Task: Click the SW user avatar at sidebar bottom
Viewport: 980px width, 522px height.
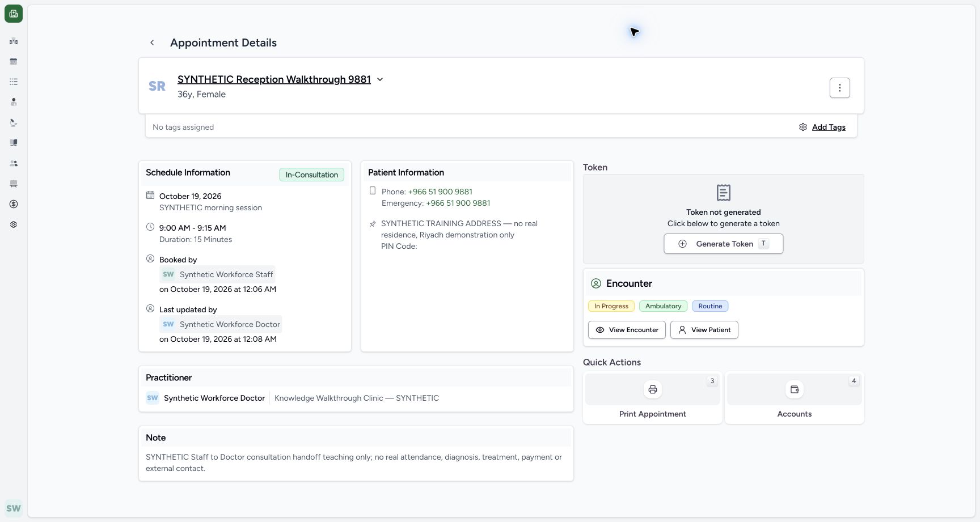Action: tap(14, 508)
